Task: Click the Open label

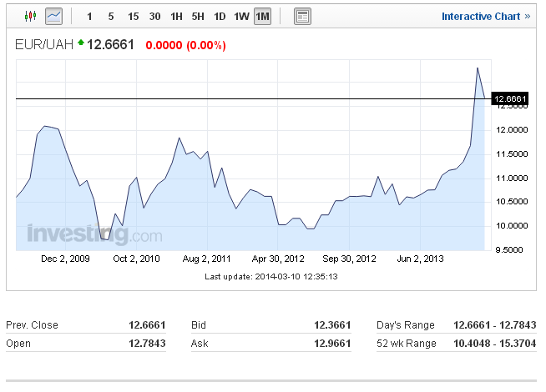Action: click(x=18, y=344)
